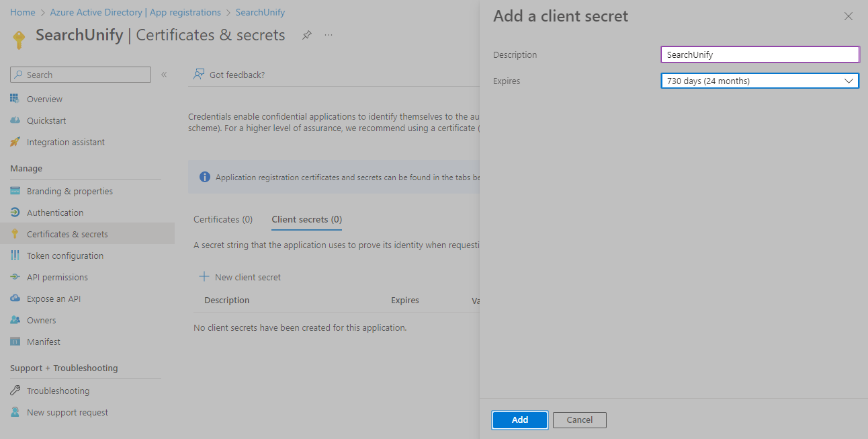Viewport: 868px width, 439px height.
Task: Click the Overview icon in sidebar
Action: tap(15, 99)
